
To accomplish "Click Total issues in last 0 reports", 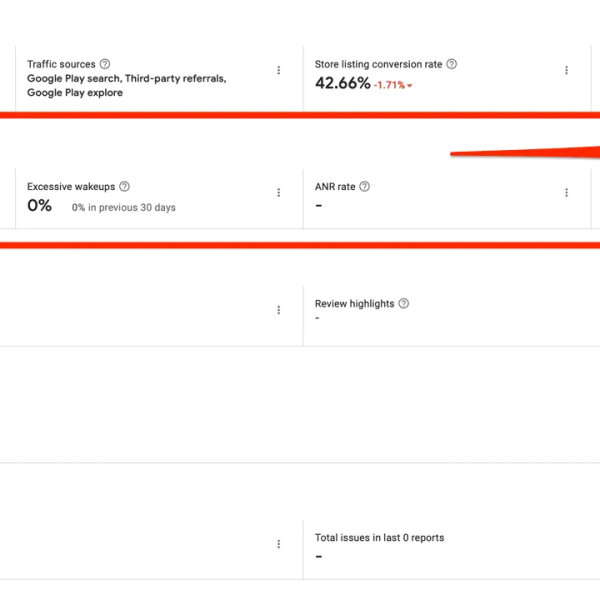I will coord(380,538).
